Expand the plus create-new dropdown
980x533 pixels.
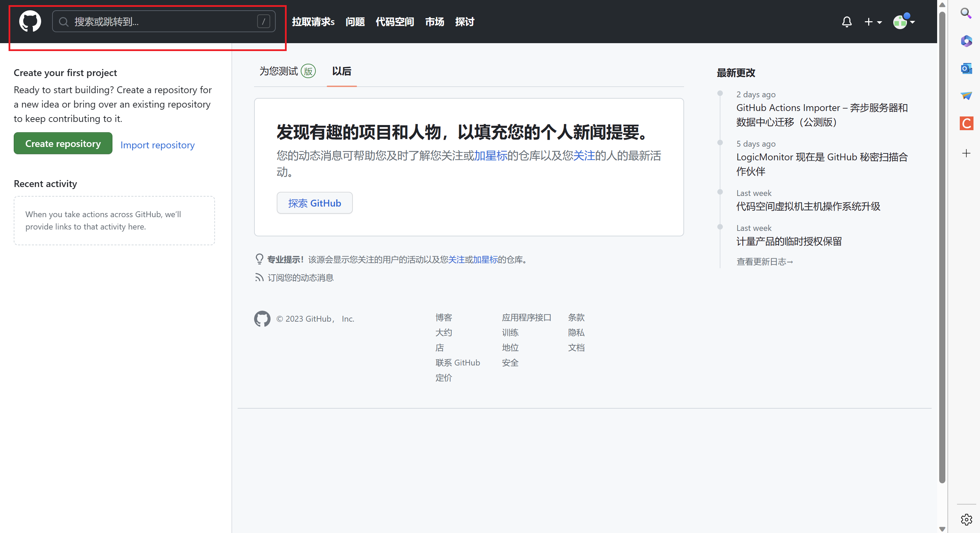pyautogui.click(x=873, y=22)
